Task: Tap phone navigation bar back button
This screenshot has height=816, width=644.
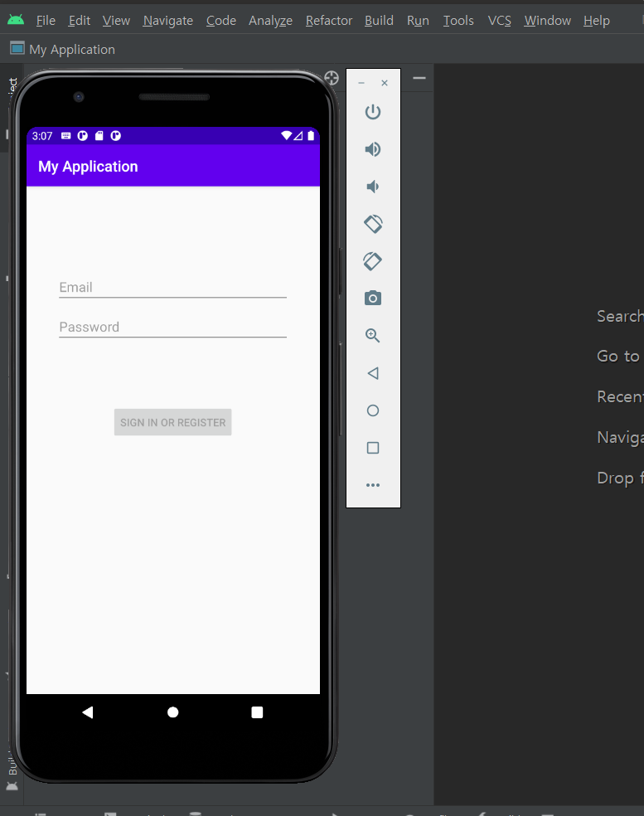Action: point(87,712)
